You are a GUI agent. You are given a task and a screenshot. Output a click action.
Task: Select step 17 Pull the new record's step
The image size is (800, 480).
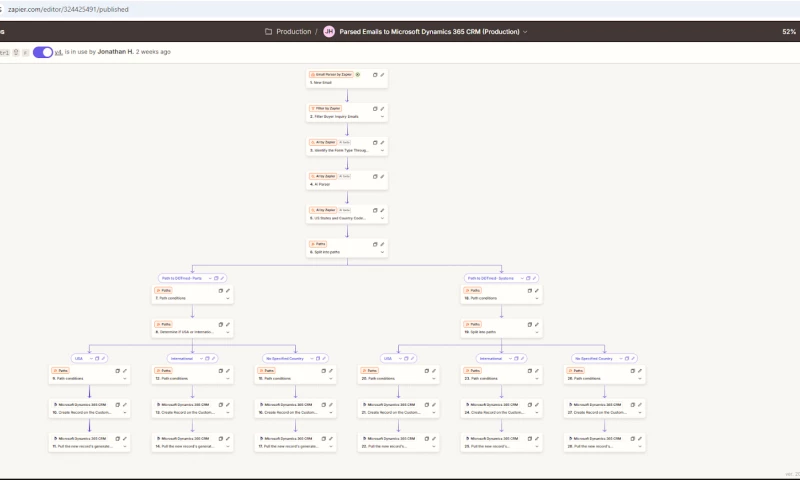(295, 442)
